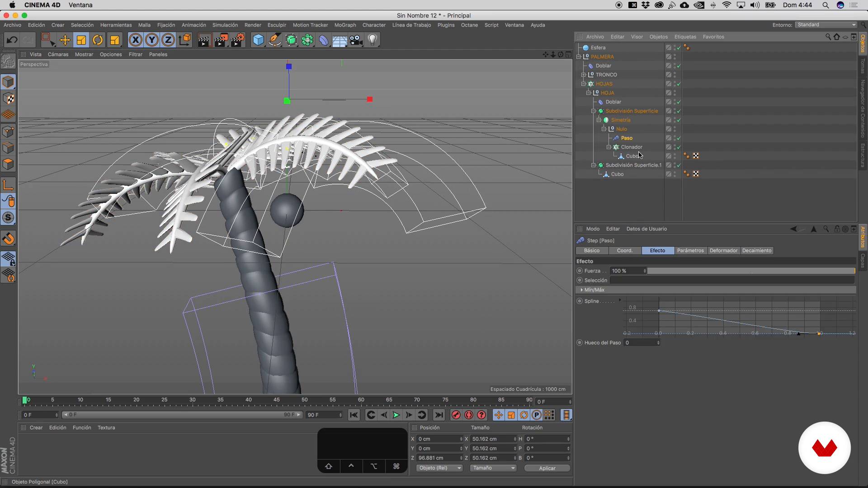Switch to the Deformador tab
Image resolution: width=868 pixels, height=488 pixels.
coord(723,250)
